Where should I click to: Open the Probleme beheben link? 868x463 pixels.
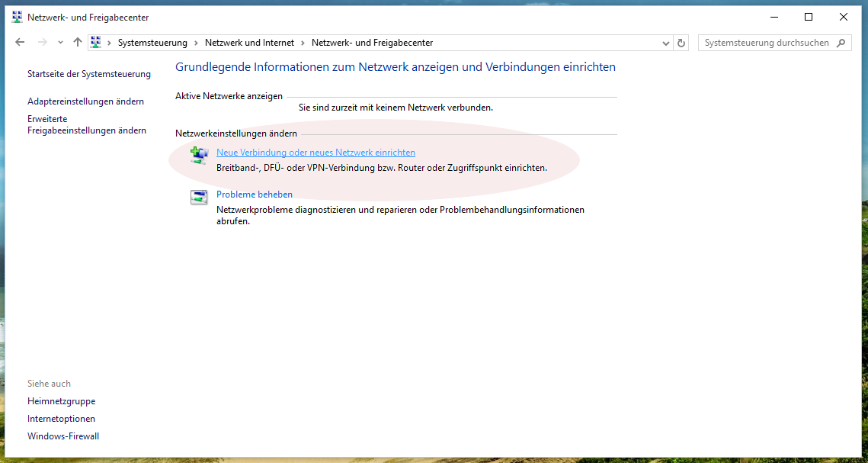[x=255, y=195]
